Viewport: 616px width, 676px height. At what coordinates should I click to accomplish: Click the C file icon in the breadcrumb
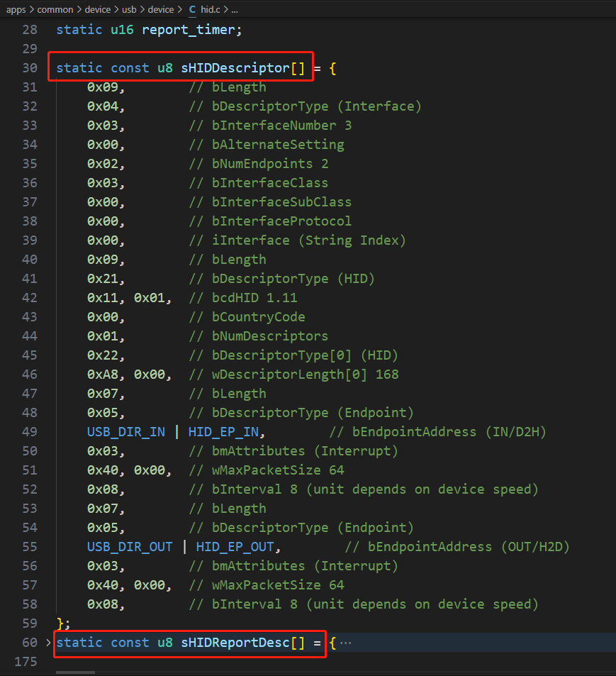point(192,9)
